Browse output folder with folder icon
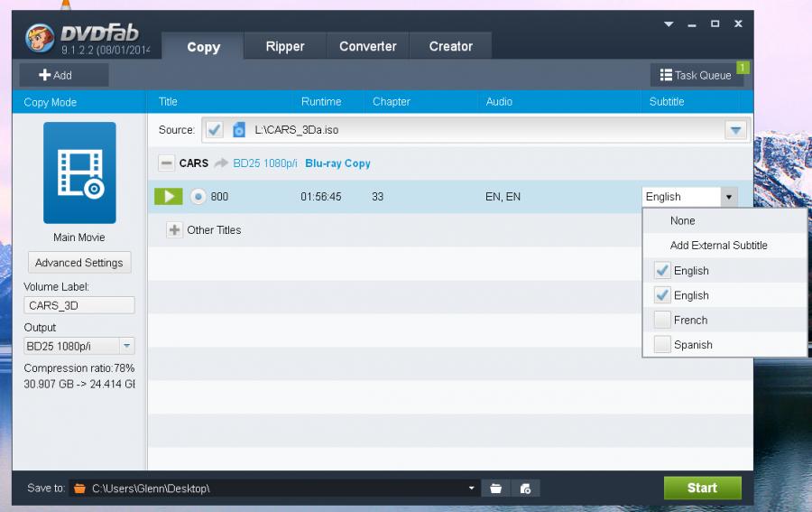The height and width of the screenshot is (512, 812). coord(495,489)
